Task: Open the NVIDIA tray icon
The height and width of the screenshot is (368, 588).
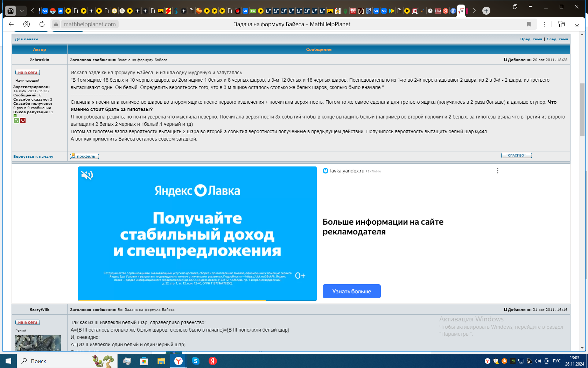Action: [513, 361]
